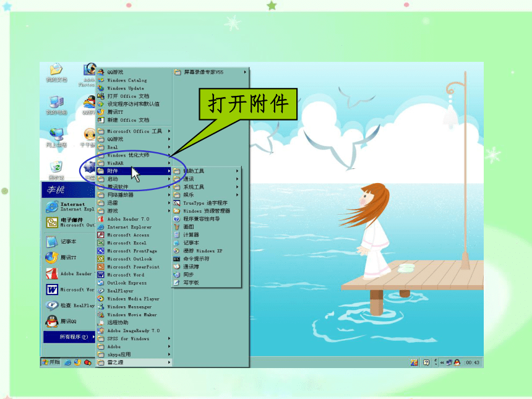Launch Internet Explorer from programs list
532x399 pixels.
[134, 227]
